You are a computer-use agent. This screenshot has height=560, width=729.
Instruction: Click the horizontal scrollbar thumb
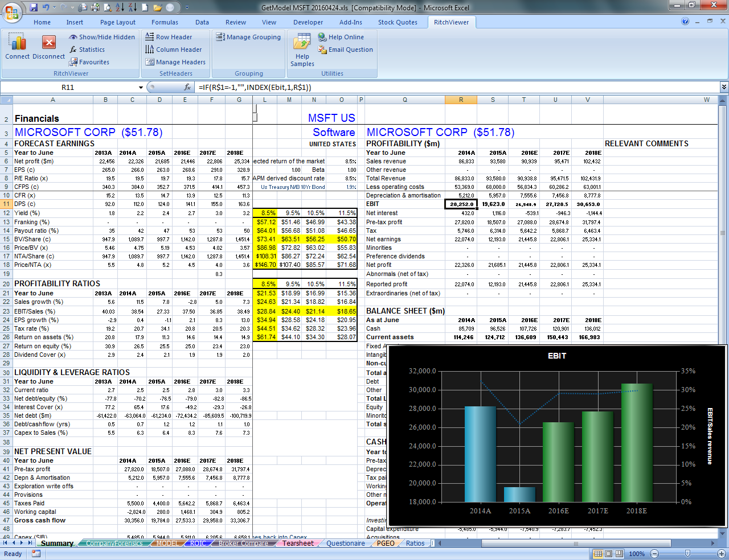click(x=576, y=543)
